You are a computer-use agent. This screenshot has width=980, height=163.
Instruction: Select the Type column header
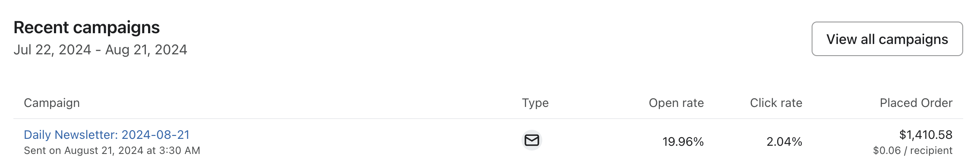(x=535, y=103)
